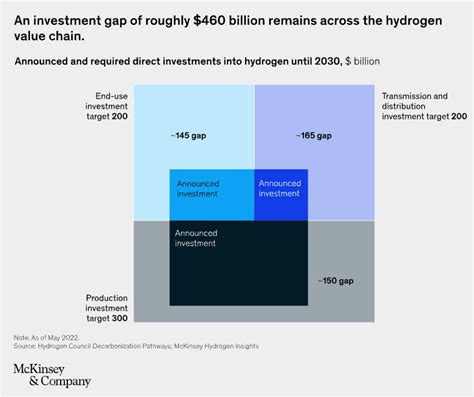Select the 'Transmission and distribution investment target 200' label

424,106
